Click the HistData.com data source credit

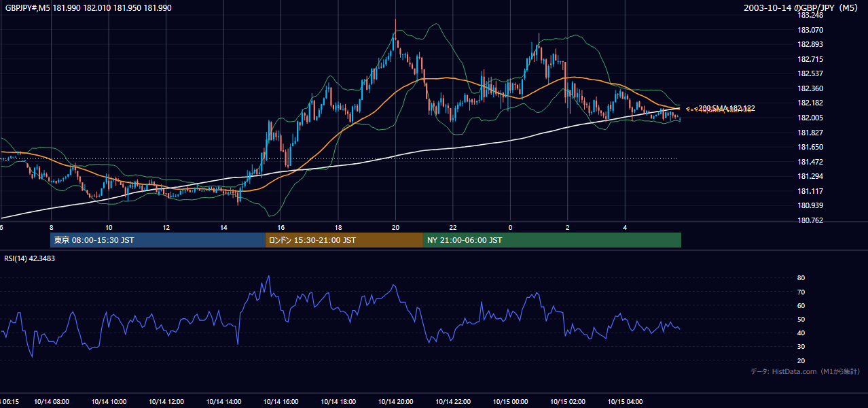pyautogui.click(x=805, y=371)
